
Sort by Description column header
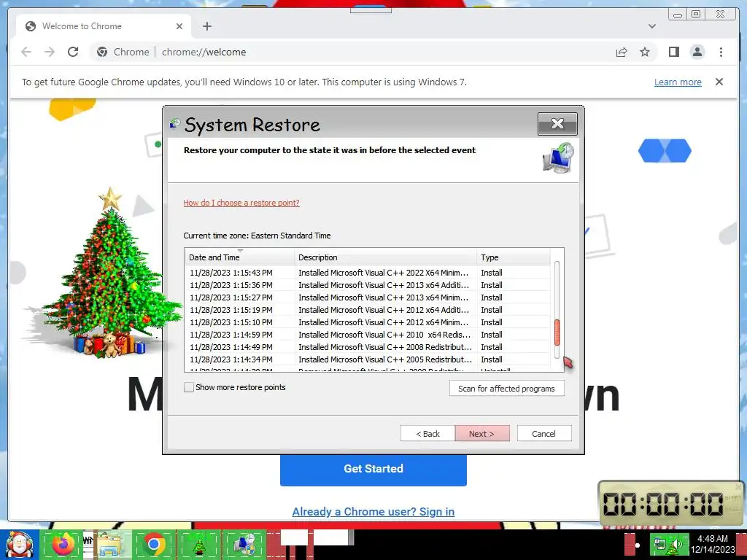[x=385, y=257]
